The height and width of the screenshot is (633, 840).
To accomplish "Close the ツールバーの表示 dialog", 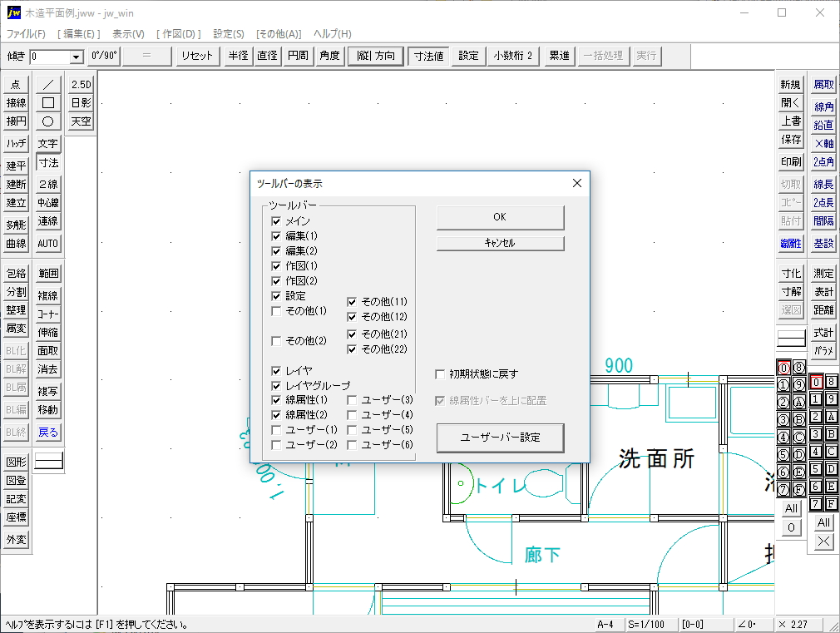I will point(577,183).
